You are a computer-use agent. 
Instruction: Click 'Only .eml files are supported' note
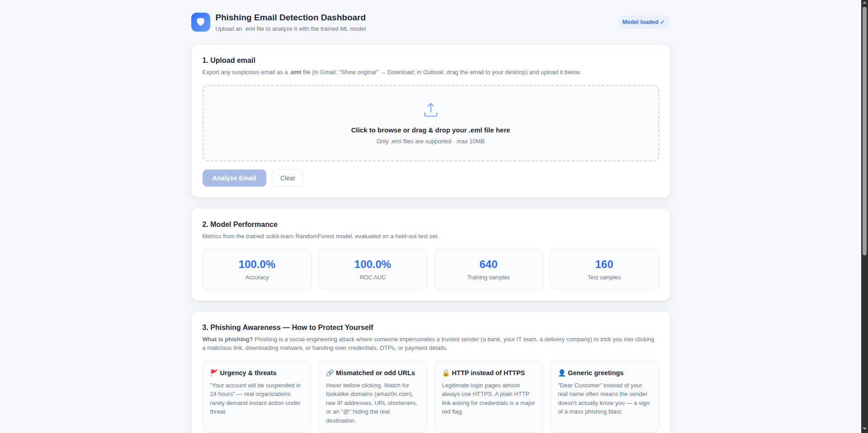(x=430, y=141)
